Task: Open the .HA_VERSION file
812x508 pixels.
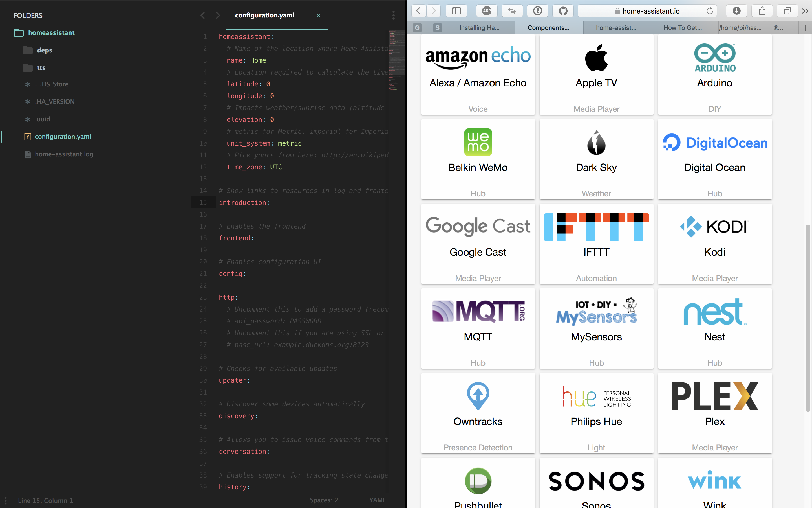Action: pos(50,102)
